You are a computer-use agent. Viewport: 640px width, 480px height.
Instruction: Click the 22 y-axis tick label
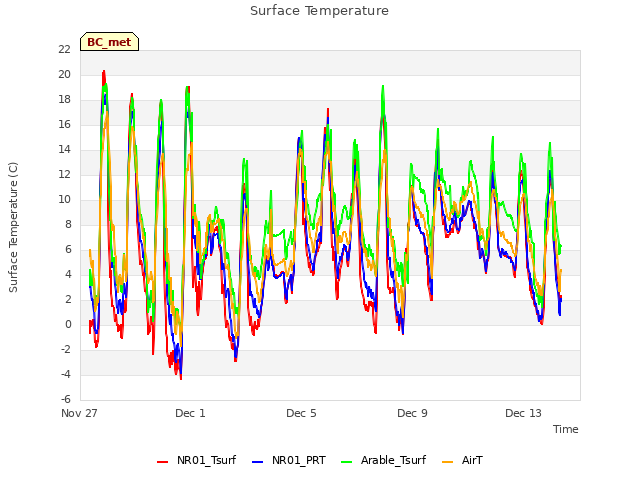64,49
